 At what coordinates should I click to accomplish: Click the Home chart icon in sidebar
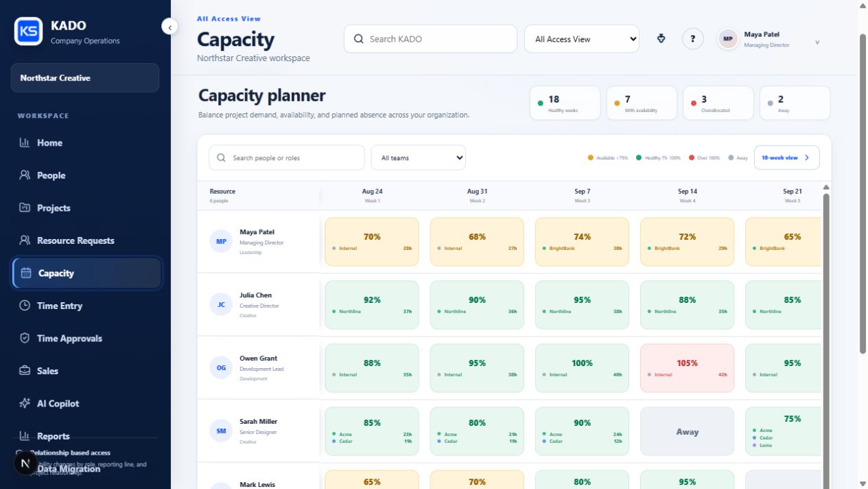click(25, 142)
